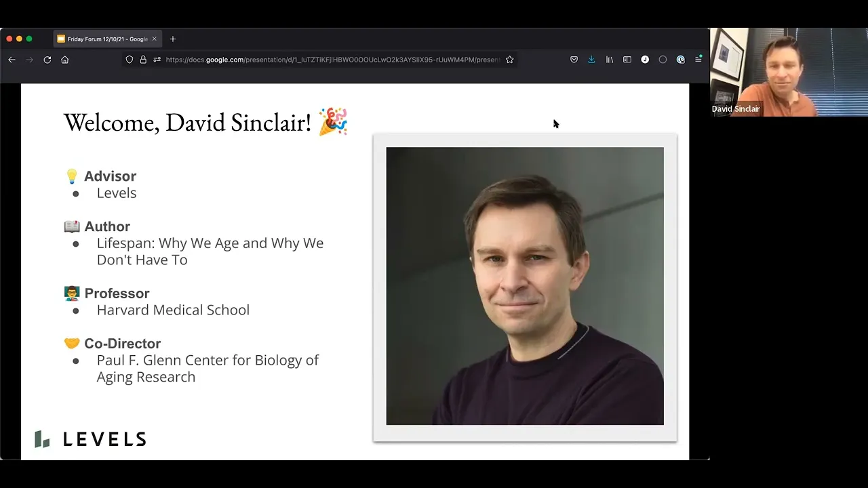Open site permissions icon in address bar
Screen dimensions: 868x488
click(x=157, y=60)
